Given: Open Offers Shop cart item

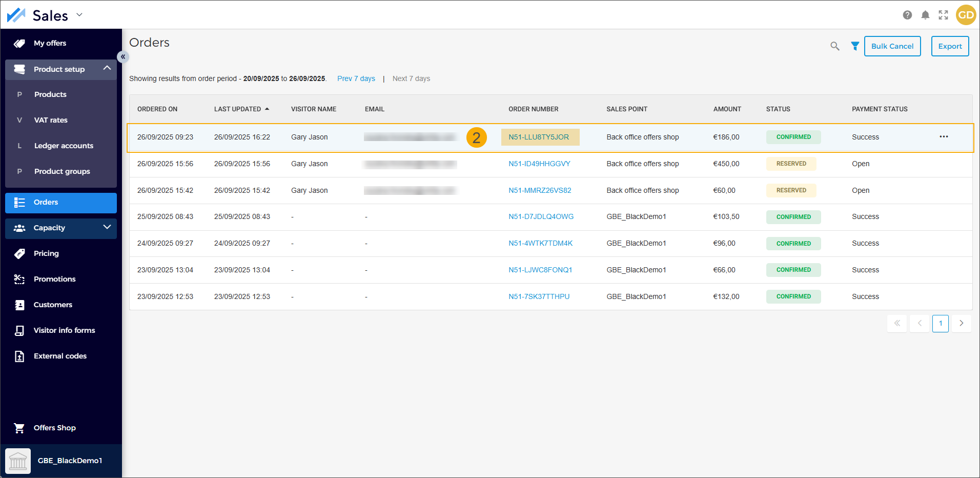Looking at the screenshot, I should [54, 428].
